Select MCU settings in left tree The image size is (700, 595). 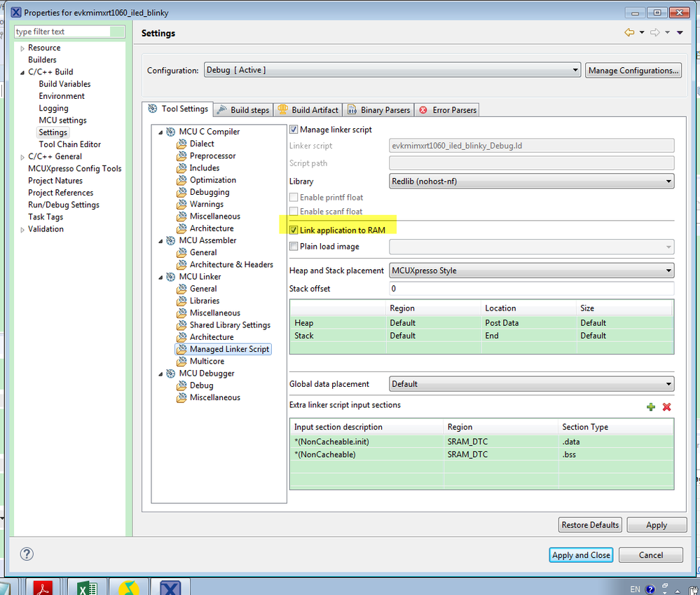(62, 120)
